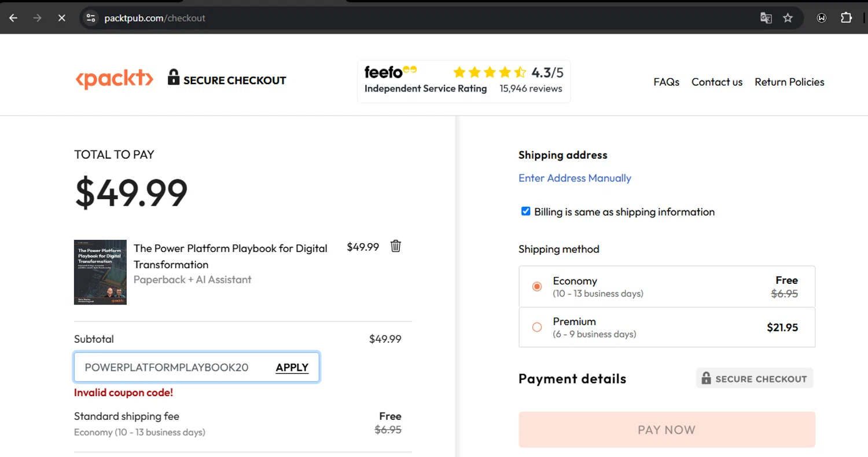Click the $49.99 total to pay amount
This screenshot has width=868, height=457.
coord(131,193)
